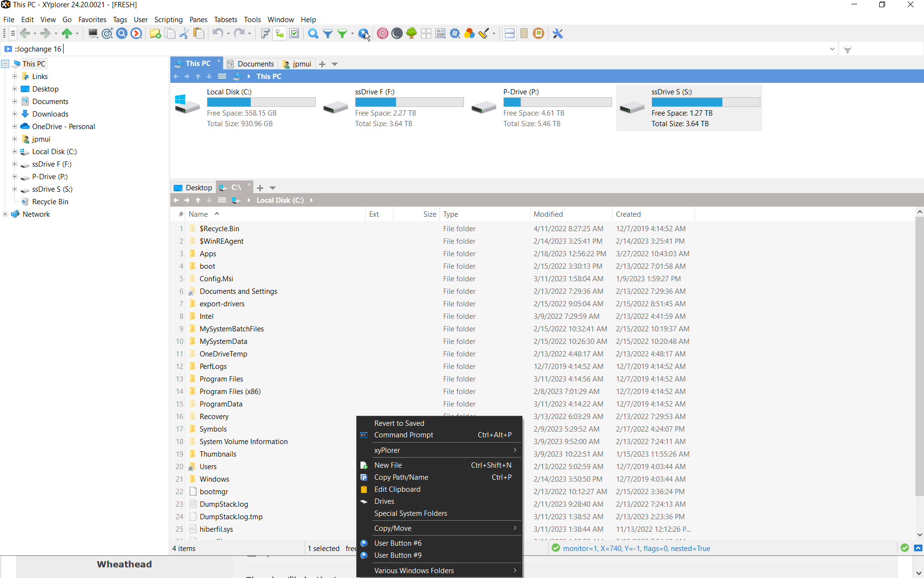The image size is (924, 578).
Task: Click the Paste clipboard icon
Action: [198, 33]
